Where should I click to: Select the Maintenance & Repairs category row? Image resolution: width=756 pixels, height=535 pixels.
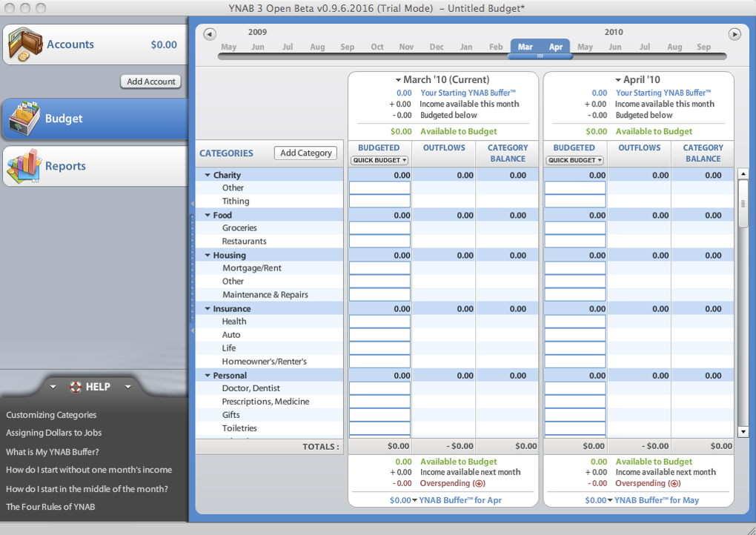point(270,294)
